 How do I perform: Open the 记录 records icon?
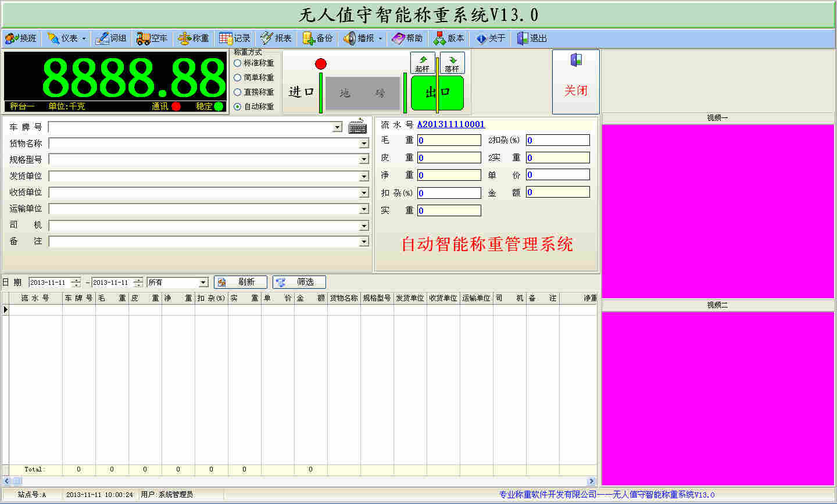pos(226,38)
